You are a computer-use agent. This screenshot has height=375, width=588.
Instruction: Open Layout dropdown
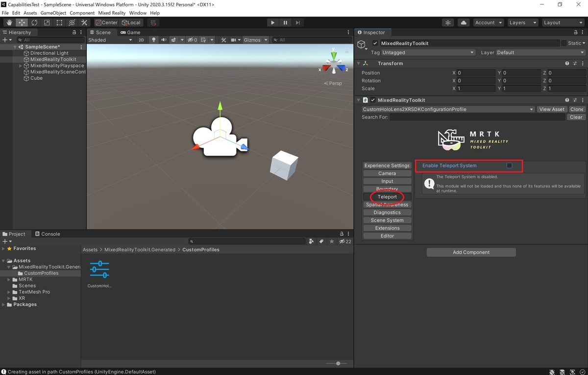(563, 23)
